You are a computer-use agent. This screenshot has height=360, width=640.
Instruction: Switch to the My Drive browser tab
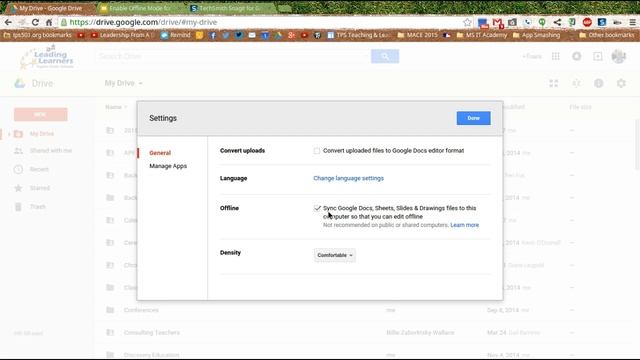[x=50, y=8]
